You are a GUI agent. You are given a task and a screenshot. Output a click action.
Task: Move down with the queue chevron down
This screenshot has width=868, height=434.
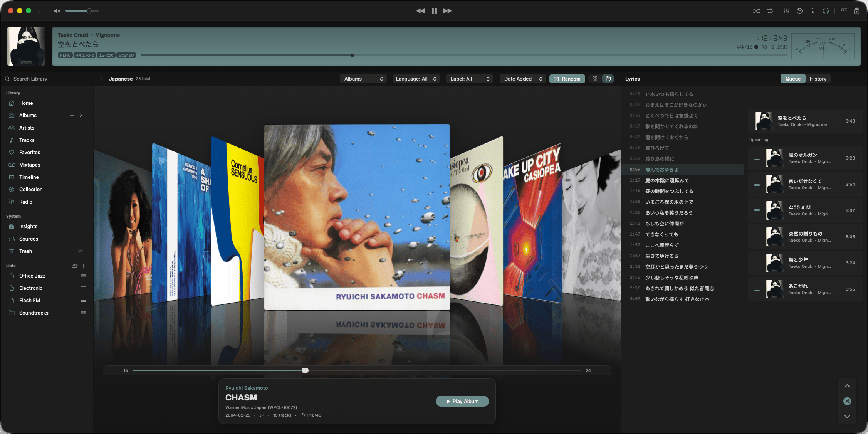[847, 417]
